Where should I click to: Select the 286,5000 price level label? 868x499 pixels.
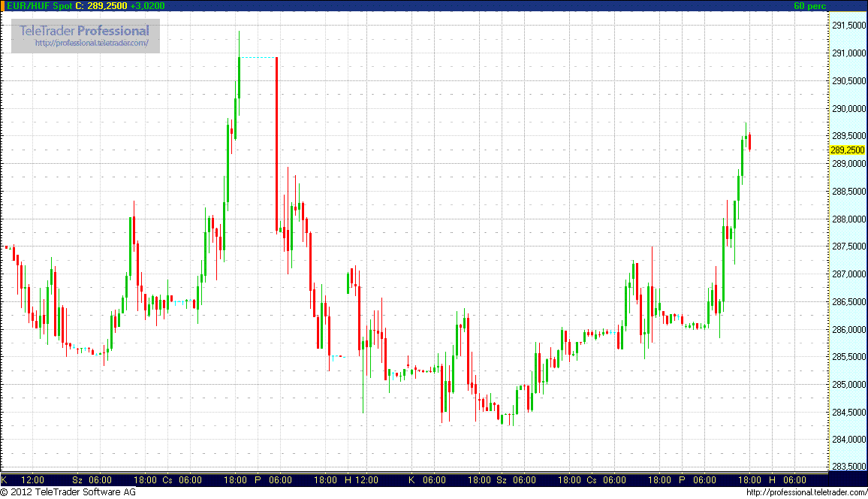pyautogui.click(x=848, y=302)
